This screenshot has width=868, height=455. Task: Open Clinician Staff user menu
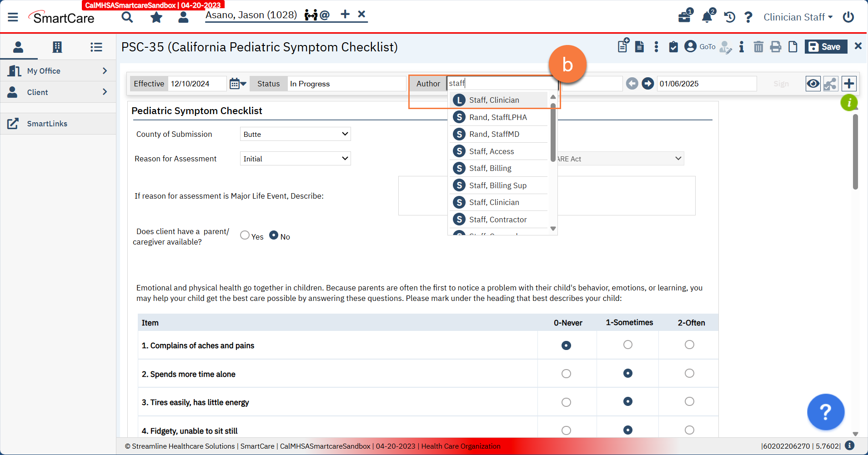[x=798, y=17]
